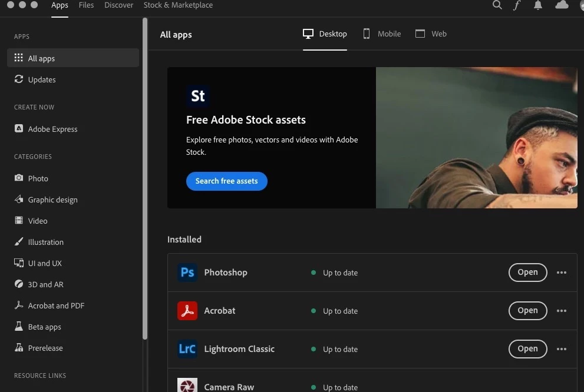Open Acrobat with its Open button

click(x=527, y=311)
